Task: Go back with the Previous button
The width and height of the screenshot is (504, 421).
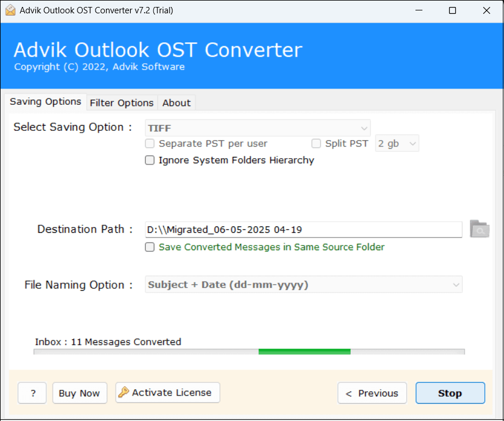Action: pos(372,393)
